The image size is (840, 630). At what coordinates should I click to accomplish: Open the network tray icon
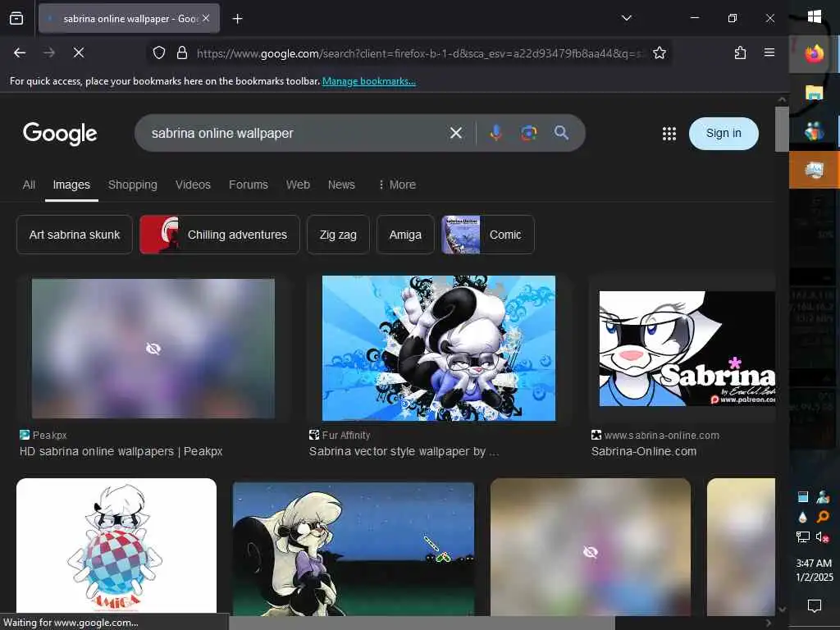(802, 536)
